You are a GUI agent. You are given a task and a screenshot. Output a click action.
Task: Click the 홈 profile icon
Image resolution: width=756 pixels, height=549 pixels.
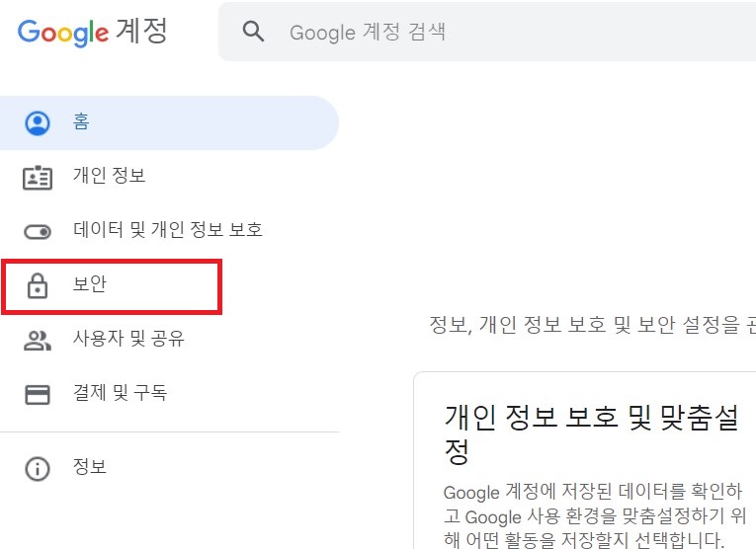(x=38, y=123)
